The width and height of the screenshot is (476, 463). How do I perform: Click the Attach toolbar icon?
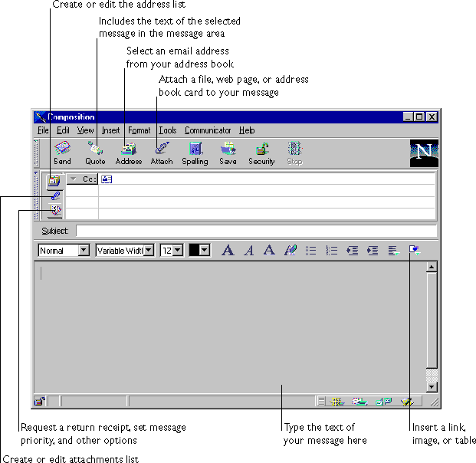[x=161, y=153]
